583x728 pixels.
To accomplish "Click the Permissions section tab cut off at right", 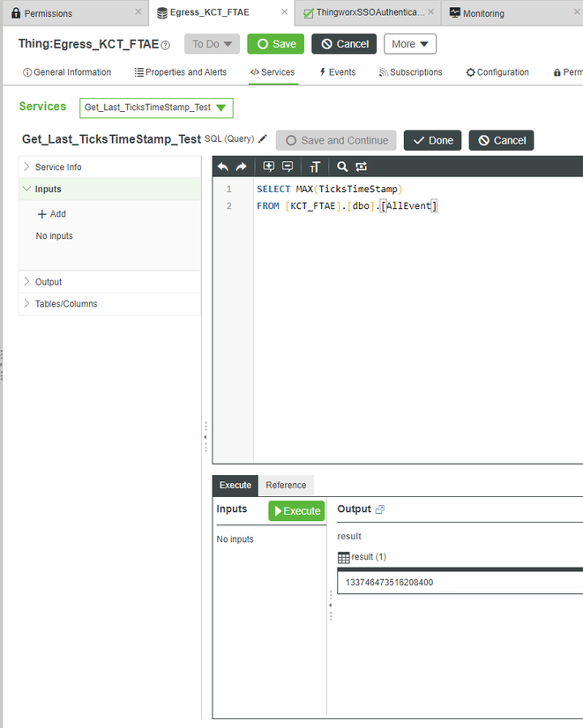I will point(568,72).
